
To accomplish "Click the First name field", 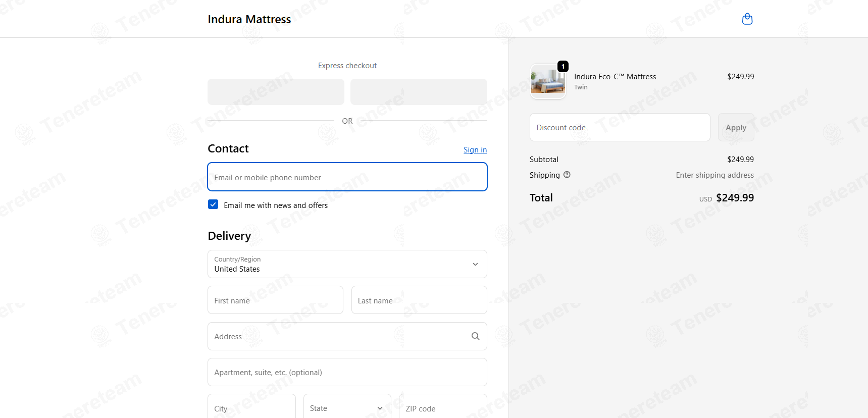I will click(276, 300).
